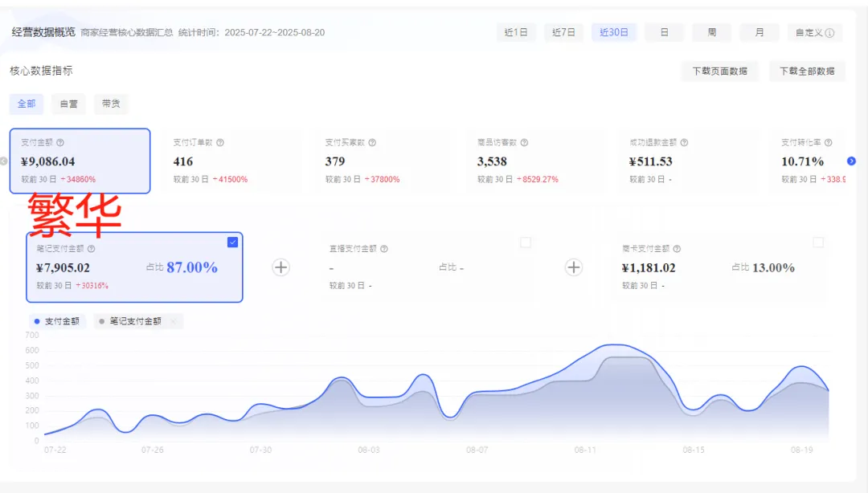Remove 笔记支付金额 legend with its X
This screenshot has height=493, width=868.
174,321
